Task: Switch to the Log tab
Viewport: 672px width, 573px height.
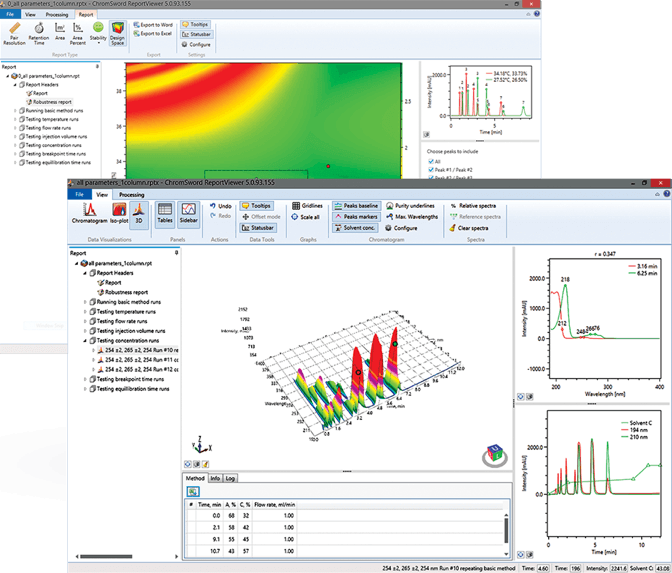Action: pyautogui.click(x=230, y=478)
